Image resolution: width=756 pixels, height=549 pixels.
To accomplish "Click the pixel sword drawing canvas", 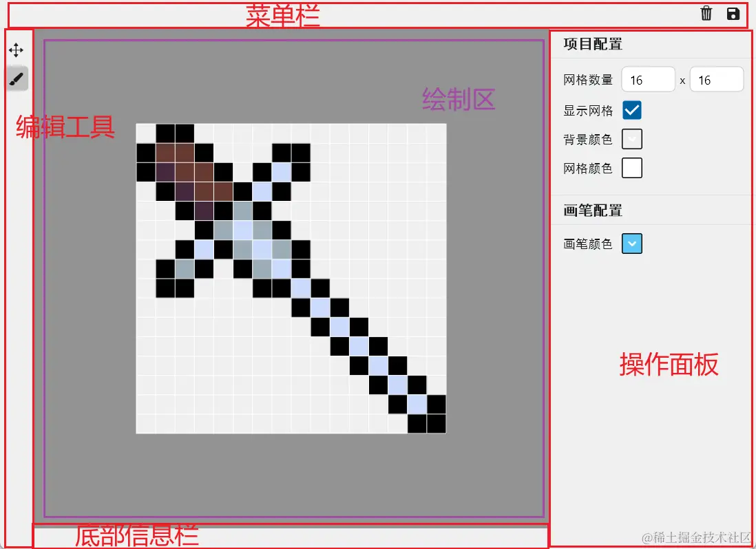I will tap(291, 279).
